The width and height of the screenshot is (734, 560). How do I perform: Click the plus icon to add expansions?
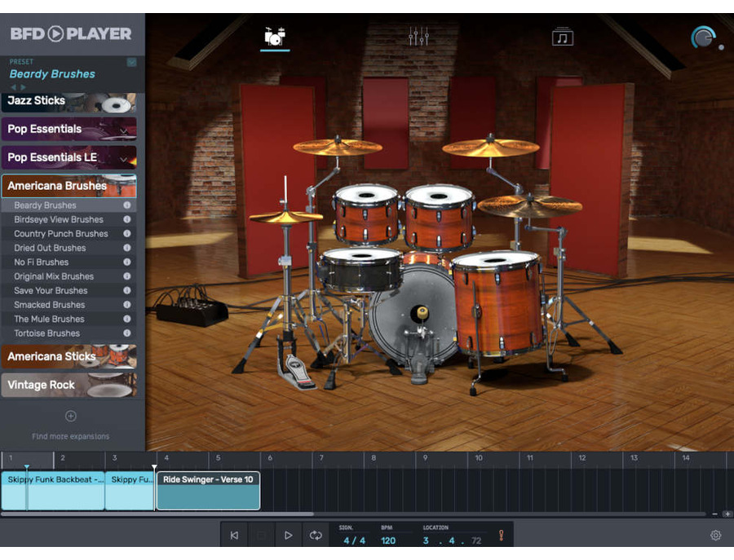tap(71, 416)
